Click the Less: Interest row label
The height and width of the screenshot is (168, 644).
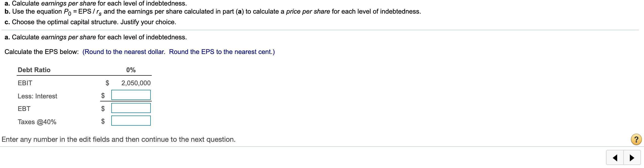[37, 96]
